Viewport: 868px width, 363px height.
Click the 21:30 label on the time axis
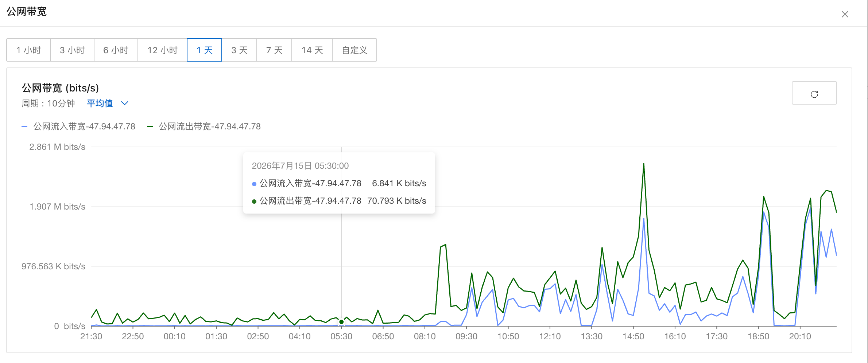(91, 336)
